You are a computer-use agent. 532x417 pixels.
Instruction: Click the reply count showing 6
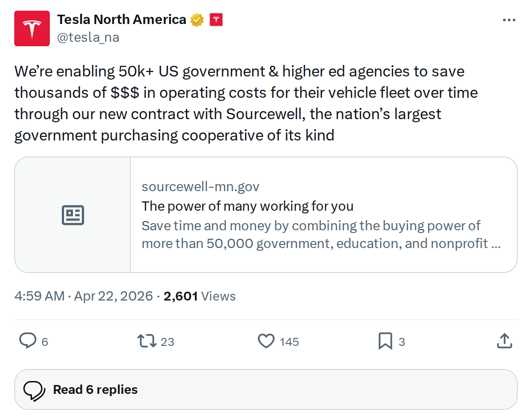pos(44,341)
